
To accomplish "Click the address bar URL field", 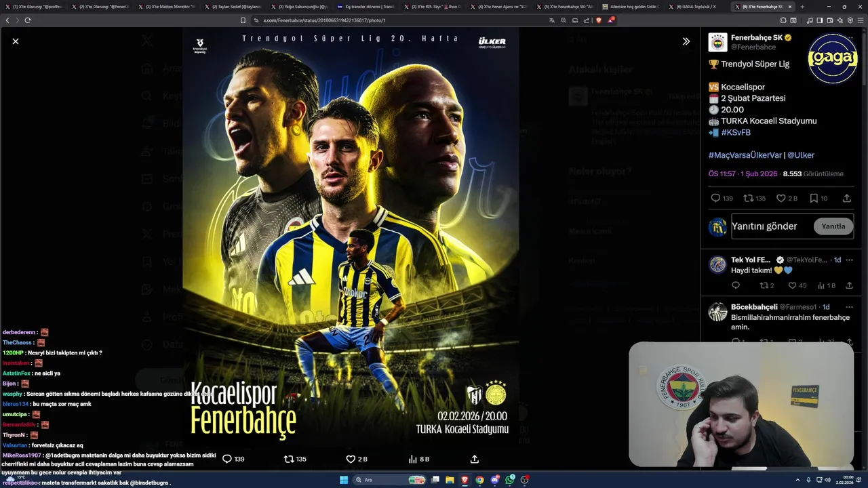I will pyautogui.click(x=400, y=20).
